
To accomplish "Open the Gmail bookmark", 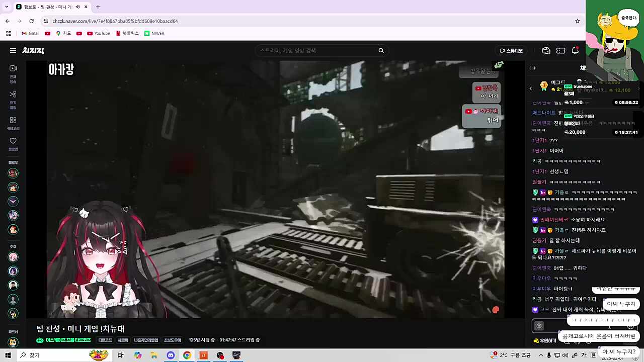I will pyautogui.click(x=30, y=34).
